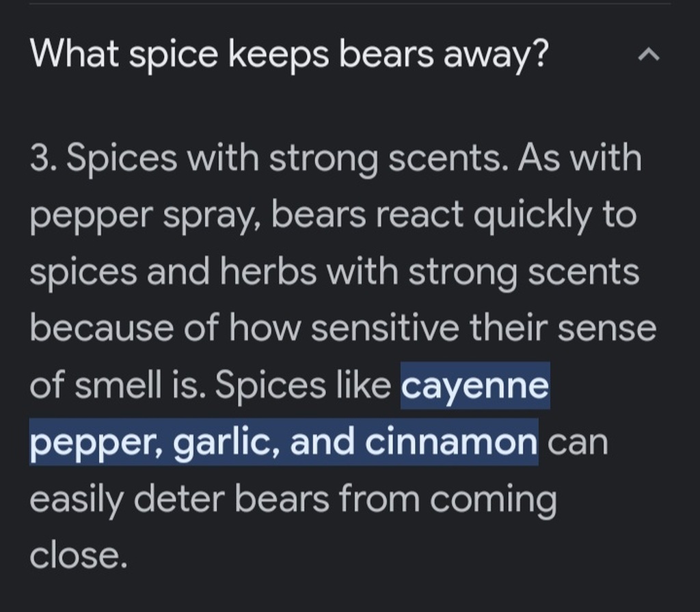This screenshot has height=612, width=700.
Task: Click the word "What" in the question heading
Action: click(74, 53)
